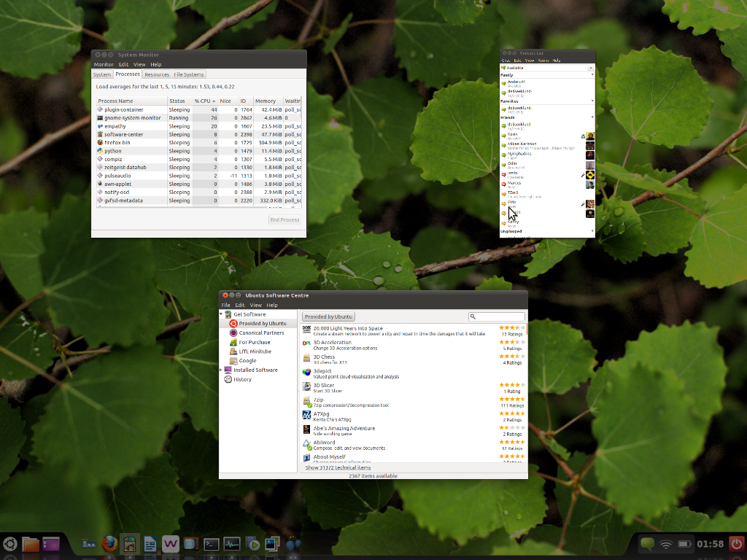Open the network devices icon in dock
747x560 pixels.
(88, 544)
